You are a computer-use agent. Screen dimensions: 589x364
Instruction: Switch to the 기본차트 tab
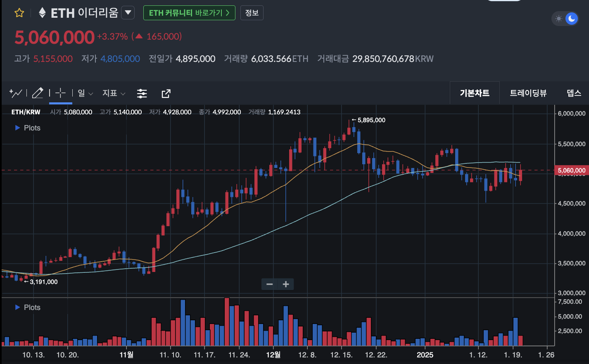pos(475,93)
